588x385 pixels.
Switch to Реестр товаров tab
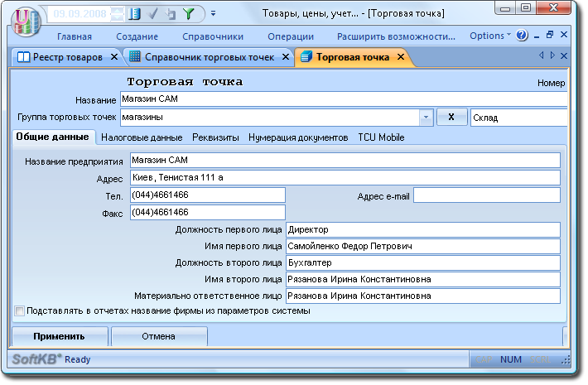[68, 57]
